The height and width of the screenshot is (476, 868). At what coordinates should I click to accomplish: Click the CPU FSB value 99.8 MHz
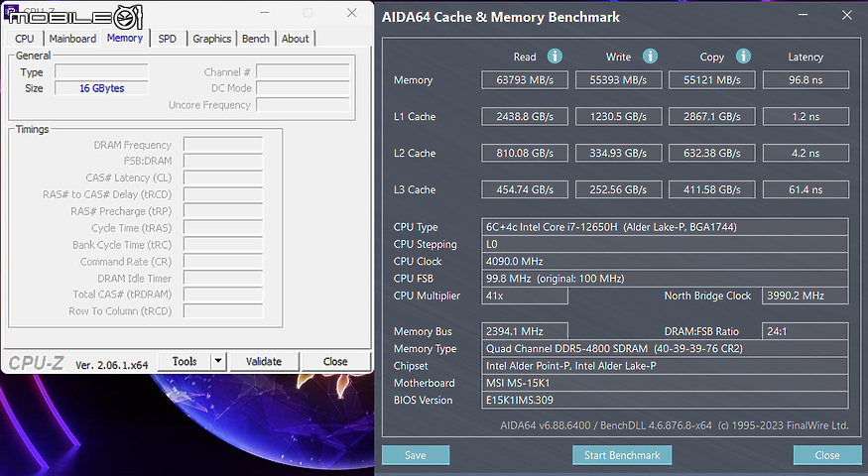(x=665, y=279)
